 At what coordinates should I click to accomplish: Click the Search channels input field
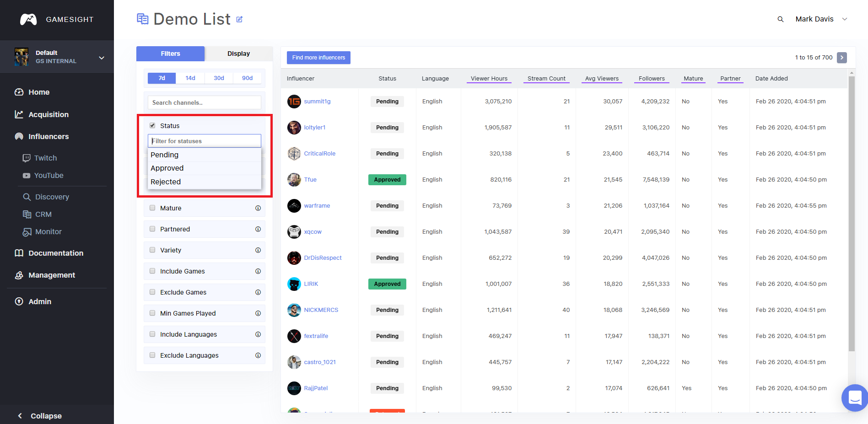click(204, 102)
